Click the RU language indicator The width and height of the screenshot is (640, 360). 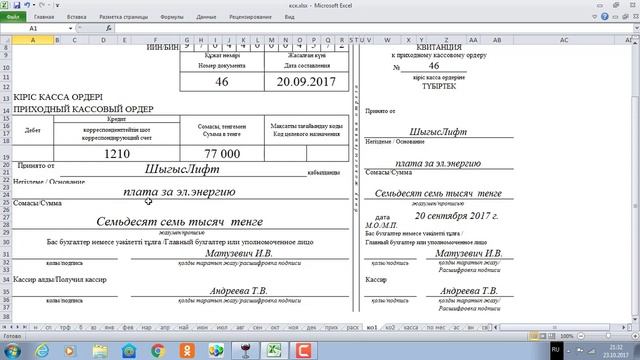pos(556,350)
